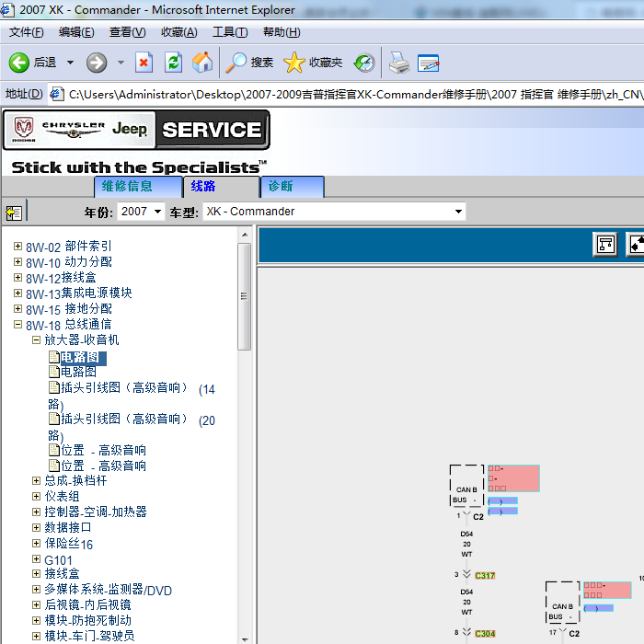Viewport: 644px width, 644px height.
Task: Click the History clock icon
Action: [x=364, y=63]
